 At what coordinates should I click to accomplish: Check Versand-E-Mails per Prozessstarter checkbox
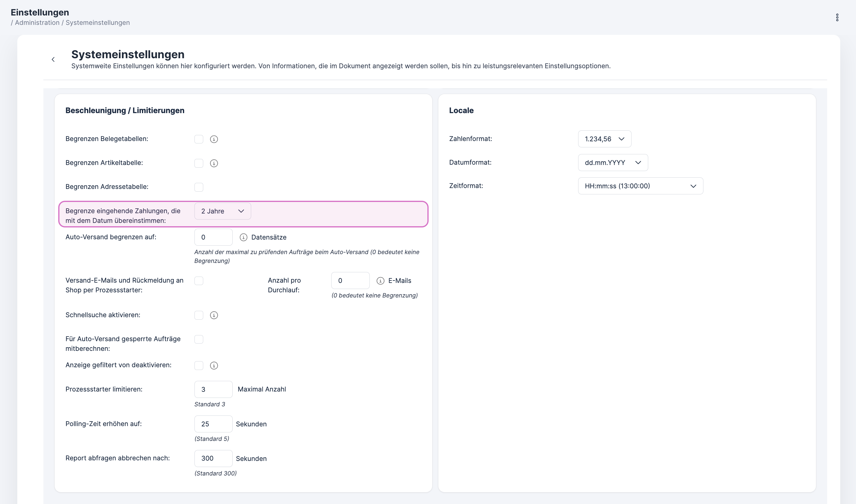199,281
